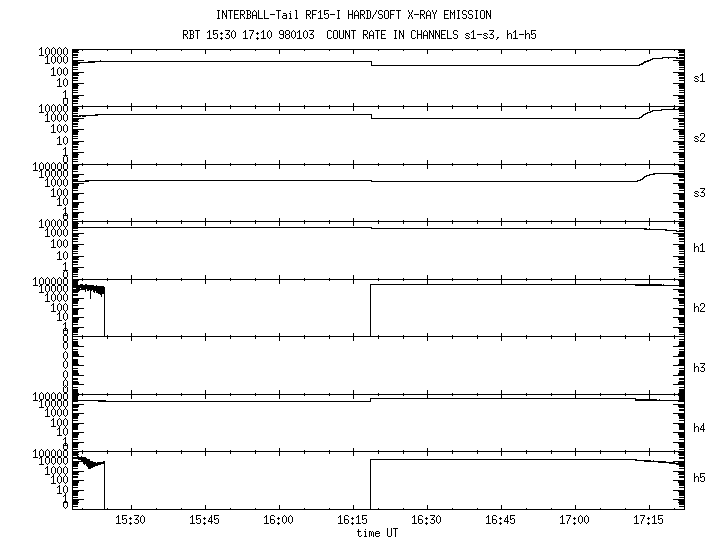This screenshot has width=720, height=550.
Task: Click the 15:30 time axis tick label
Action: tap(130, 520)
